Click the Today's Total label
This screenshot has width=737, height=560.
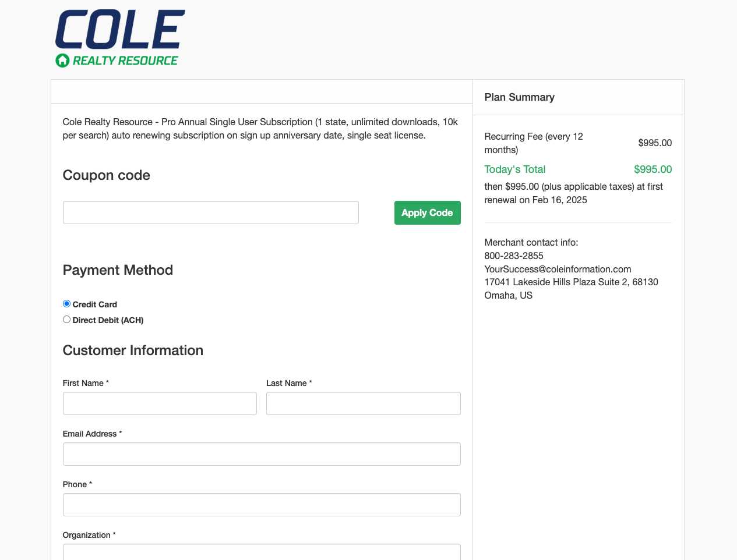click(515, 169)
